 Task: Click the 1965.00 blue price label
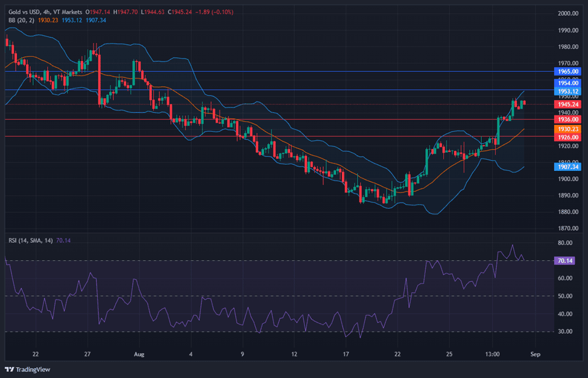tap(567, 71)
